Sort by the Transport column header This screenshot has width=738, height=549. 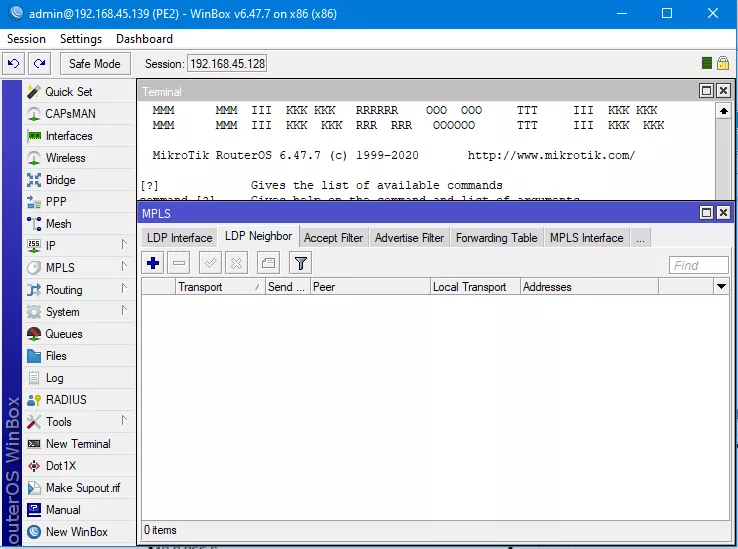[x=221, y=287]
